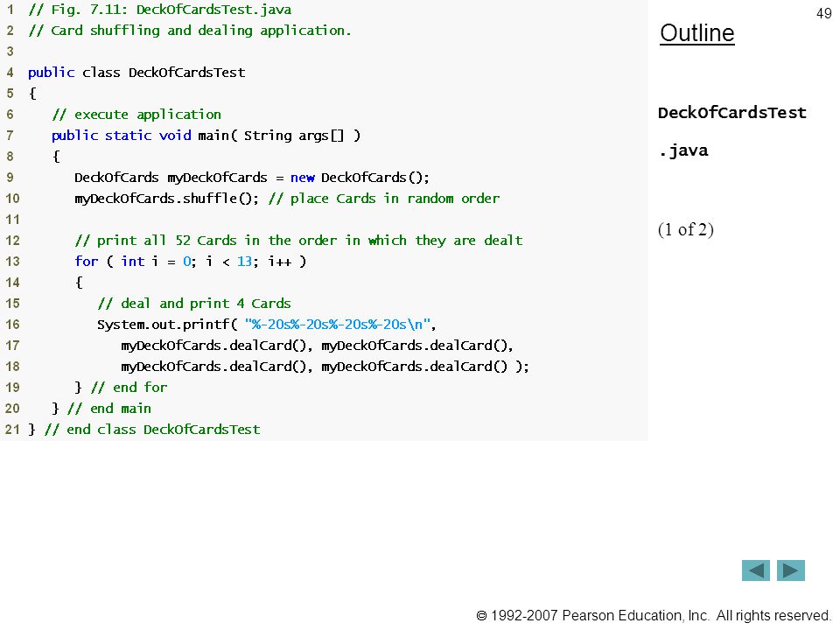This screenshot has height=630, width=840.
Task: Click the (1 of 2) page indicator
Action: (686, 229)
